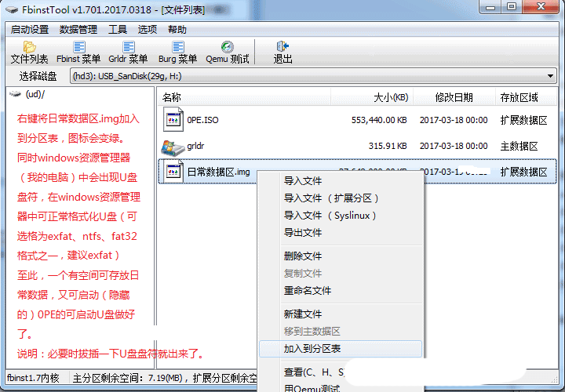Minimize the FbinstTool window

point(490,6)
